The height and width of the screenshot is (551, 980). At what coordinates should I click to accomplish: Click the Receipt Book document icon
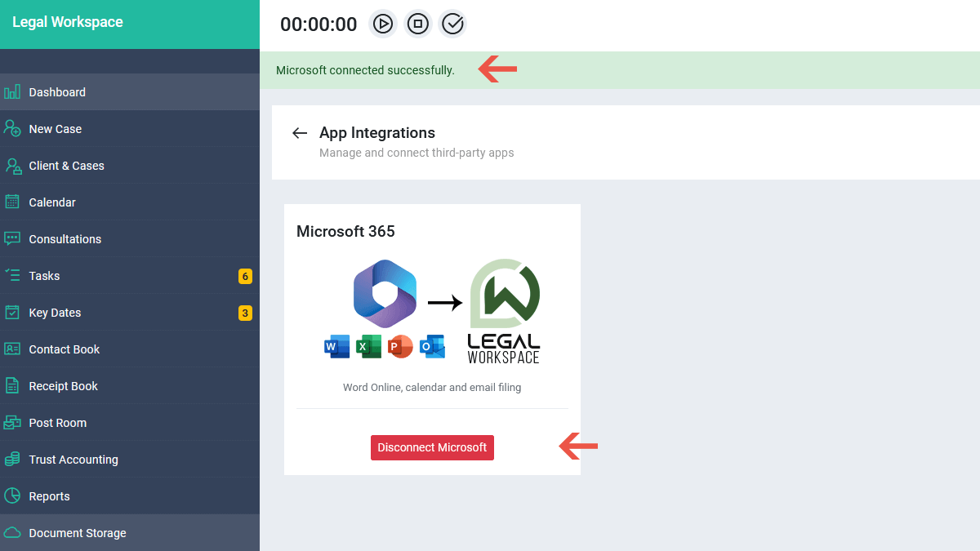(12, 386)
